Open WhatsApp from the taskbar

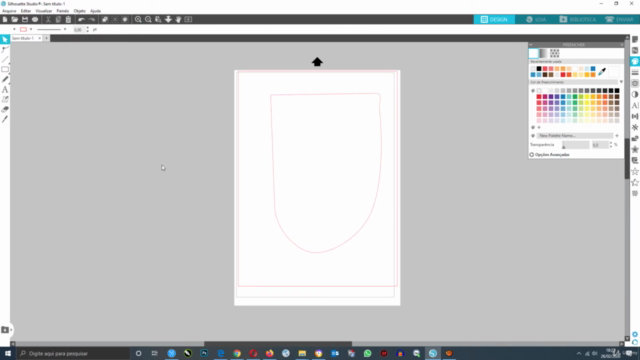(367, 353)
